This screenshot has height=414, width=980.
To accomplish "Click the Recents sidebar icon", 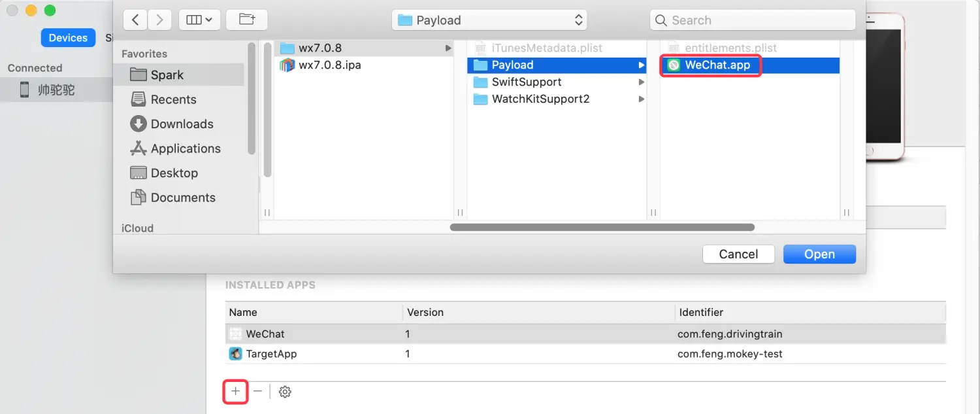I will tap(138, 99).
